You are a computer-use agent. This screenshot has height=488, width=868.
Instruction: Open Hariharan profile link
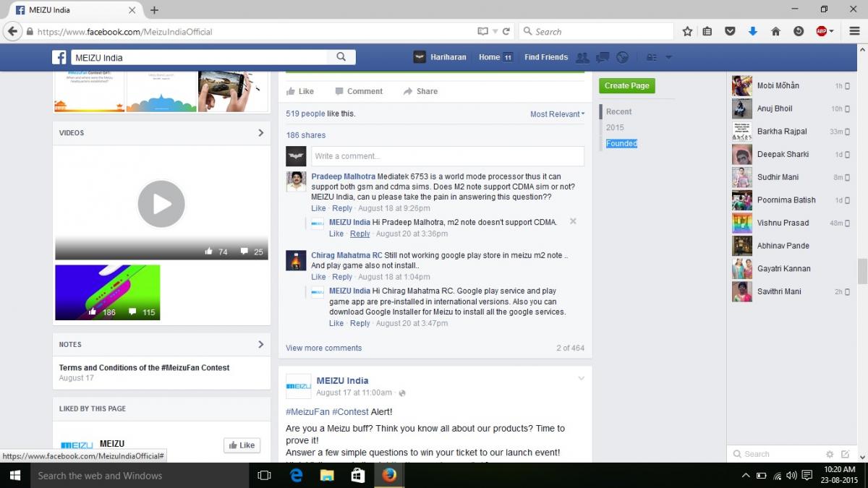pos(441,58)
